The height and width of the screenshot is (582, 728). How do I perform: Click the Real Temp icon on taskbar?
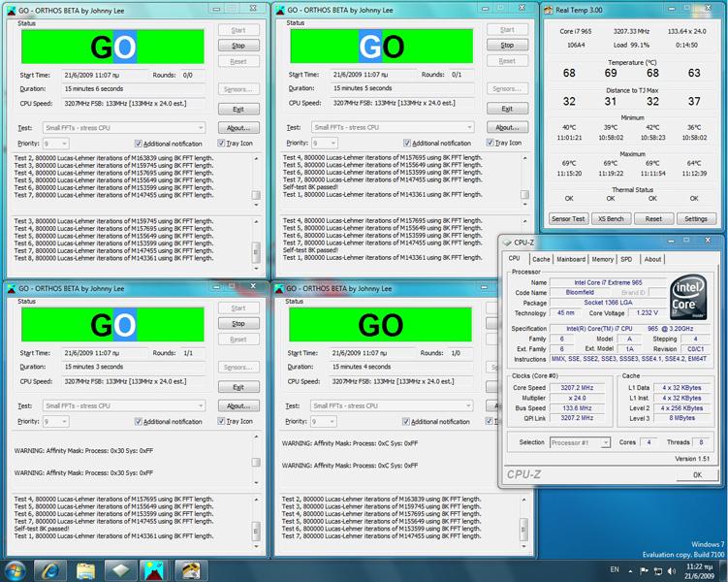[190, 571]
